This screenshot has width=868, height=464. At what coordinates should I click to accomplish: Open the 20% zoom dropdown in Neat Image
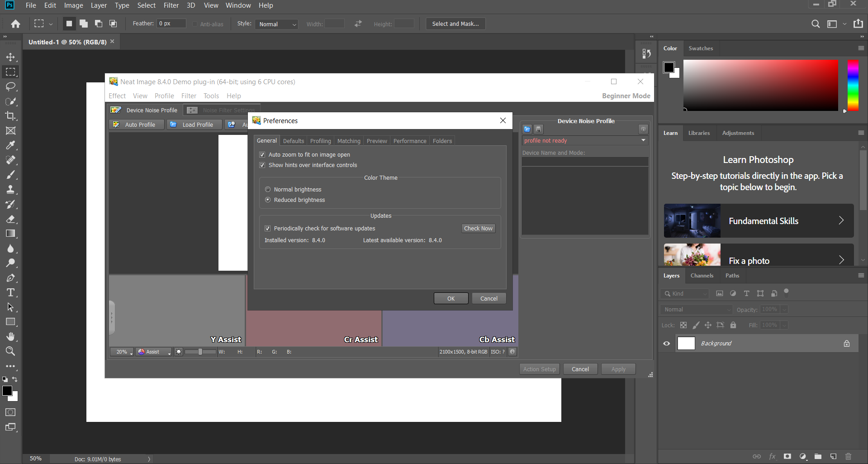(122, 352)
